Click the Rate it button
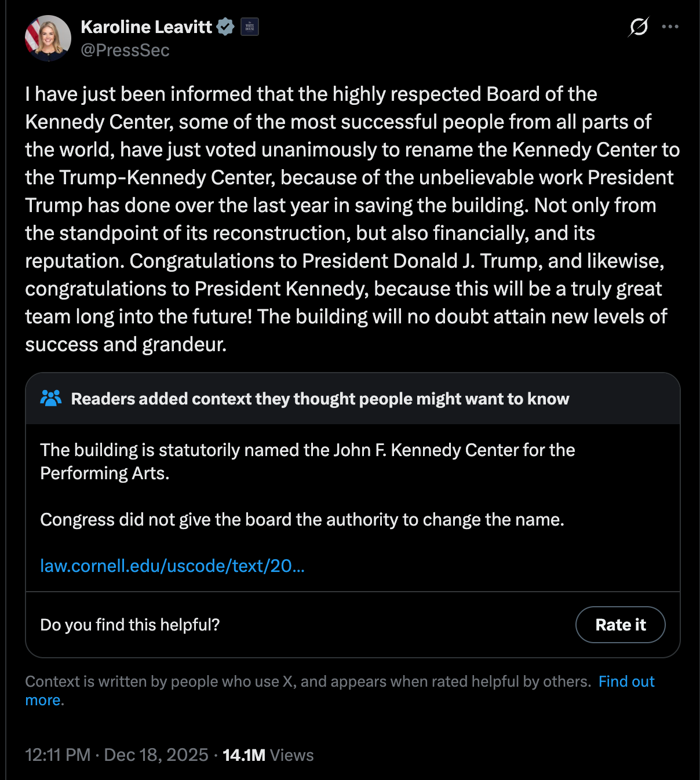This screenshot has height=780, width=700. 620,625
